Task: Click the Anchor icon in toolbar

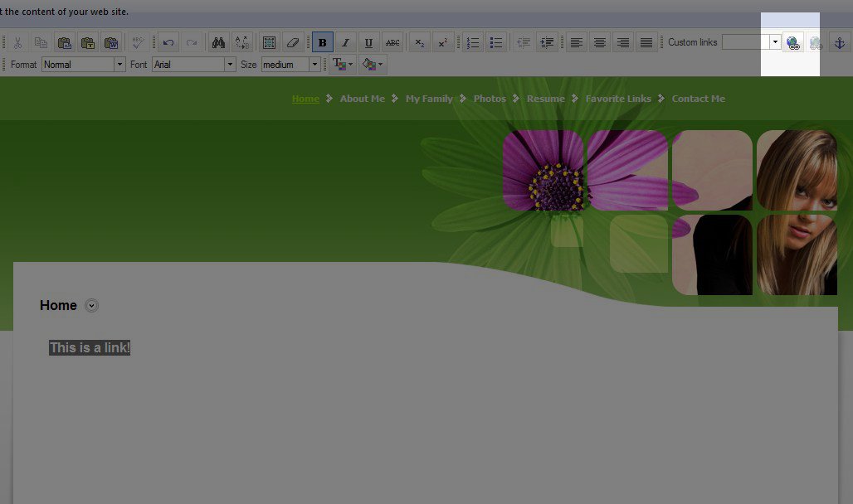Action: tap(839, 42)
